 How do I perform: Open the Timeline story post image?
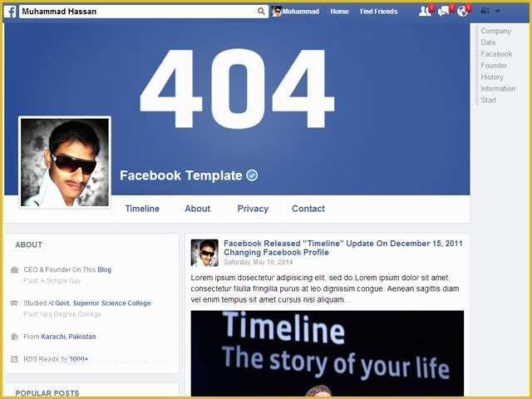tap(327, 353)
